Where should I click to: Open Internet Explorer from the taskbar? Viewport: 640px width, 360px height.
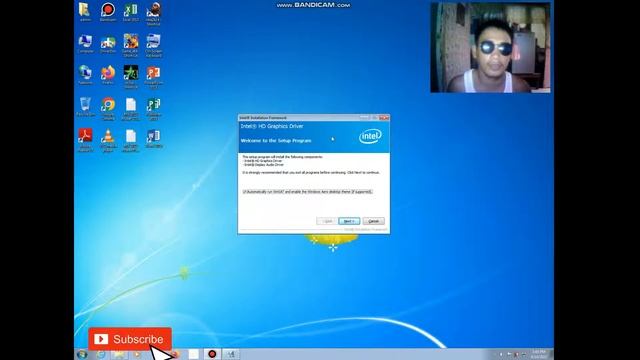click(100, 354)
